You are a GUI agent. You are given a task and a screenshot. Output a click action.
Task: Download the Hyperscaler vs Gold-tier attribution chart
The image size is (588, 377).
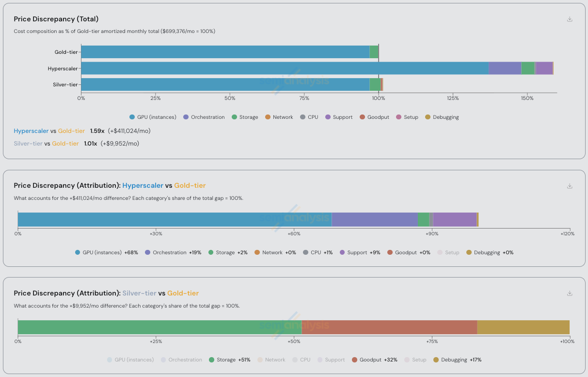click(570, 186)
